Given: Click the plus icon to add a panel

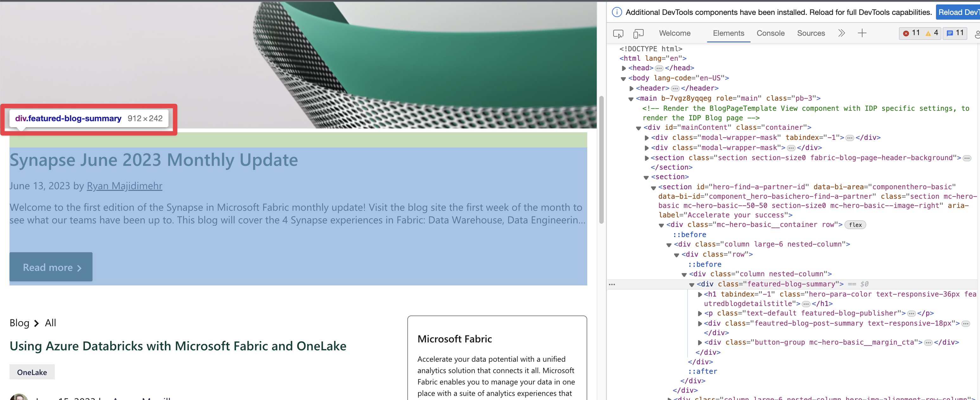Looking at the screenshot, I should point(862,33).
